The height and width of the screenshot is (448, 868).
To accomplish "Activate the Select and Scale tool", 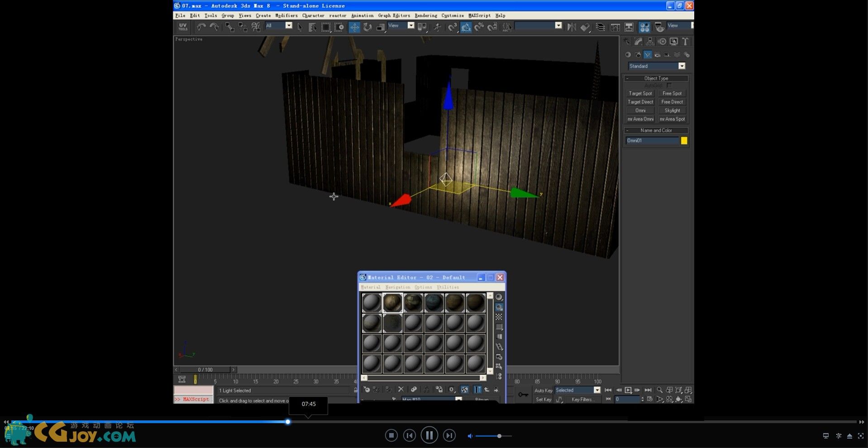I will point(381,27).
